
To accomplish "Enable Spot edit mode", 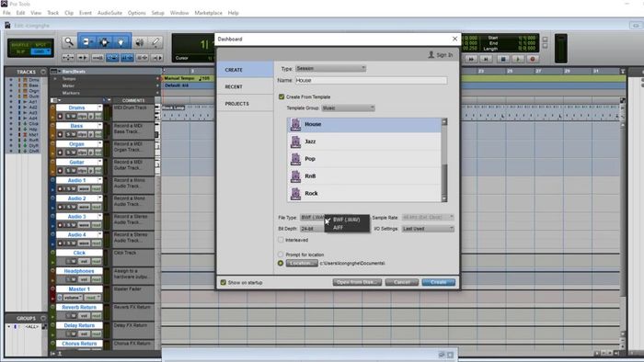I will coord(40,45).
